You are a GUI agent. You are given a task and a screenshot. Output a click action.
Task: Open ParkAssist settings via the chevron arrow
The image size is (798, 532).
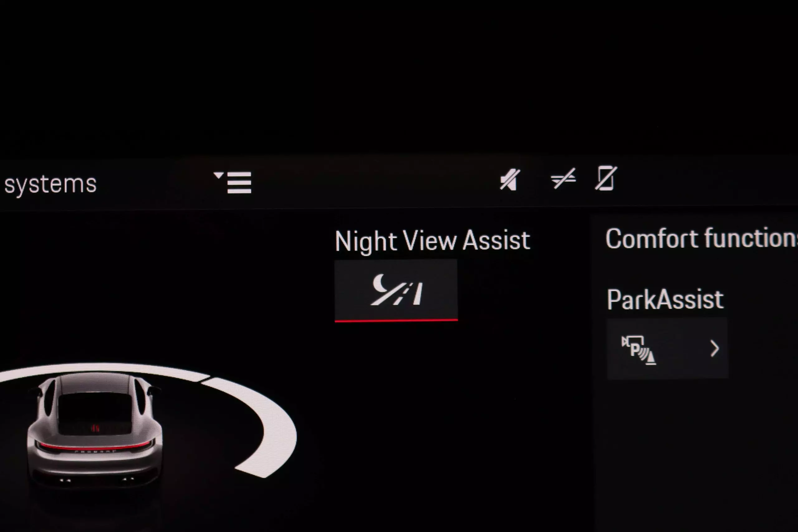click(x=714, y=349)
